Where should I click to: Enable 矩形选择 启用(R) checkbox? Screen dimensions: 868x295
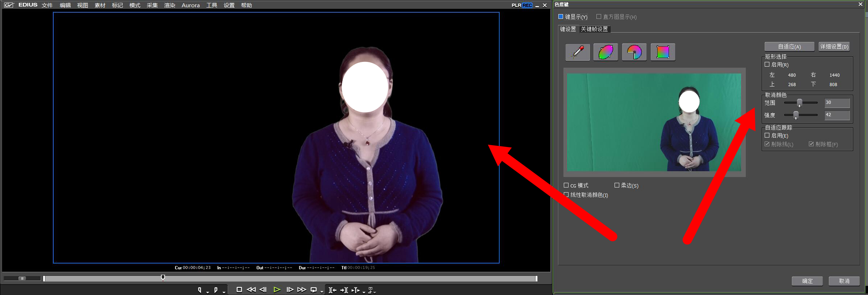click(767, 64)
